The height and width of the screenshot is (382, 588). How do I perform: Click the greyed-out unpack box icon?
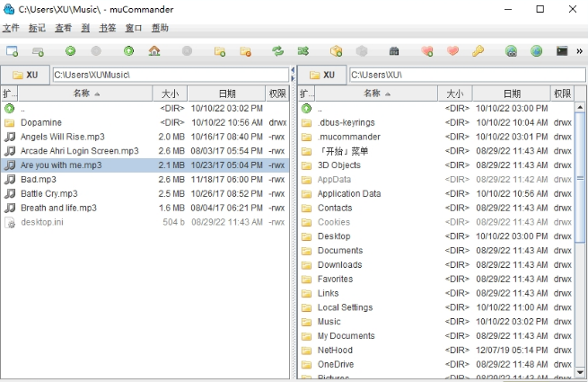point(362,50)
